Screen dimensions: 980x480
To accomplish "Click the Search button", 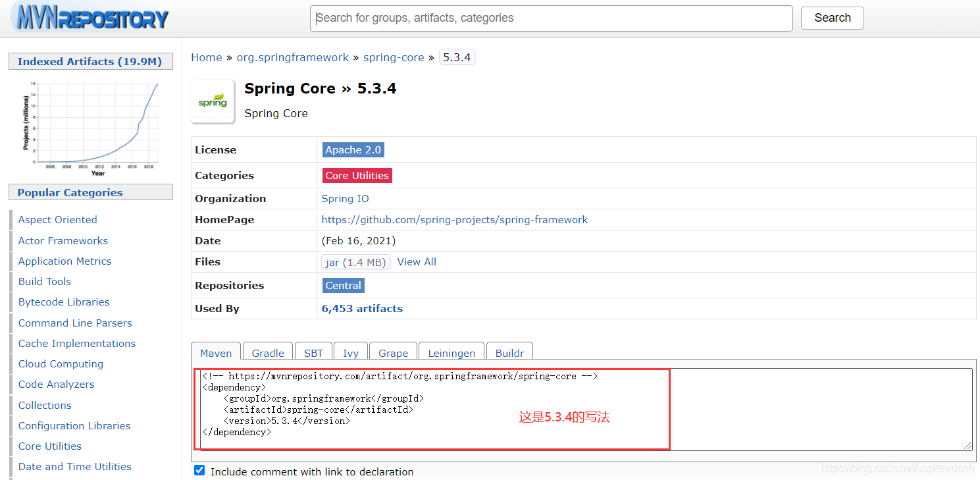I will pyautogui.click(x=832, y=18).
